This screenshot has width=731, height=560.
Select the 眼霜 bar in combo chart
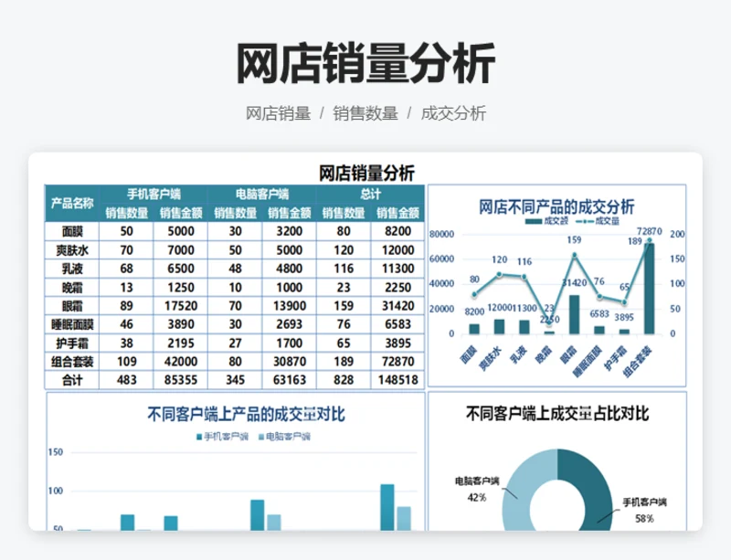point(575,314)
